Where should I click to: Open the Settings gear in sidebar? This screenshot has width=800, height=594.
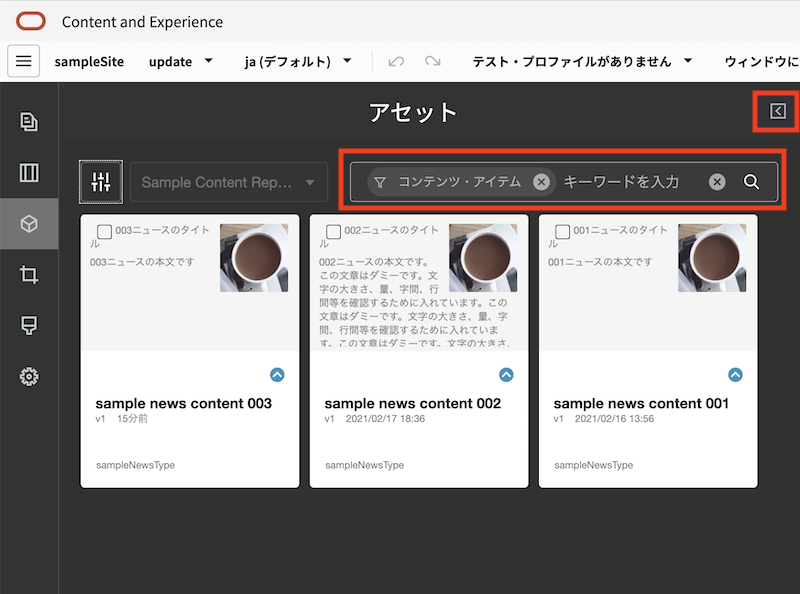click(28, 376)
